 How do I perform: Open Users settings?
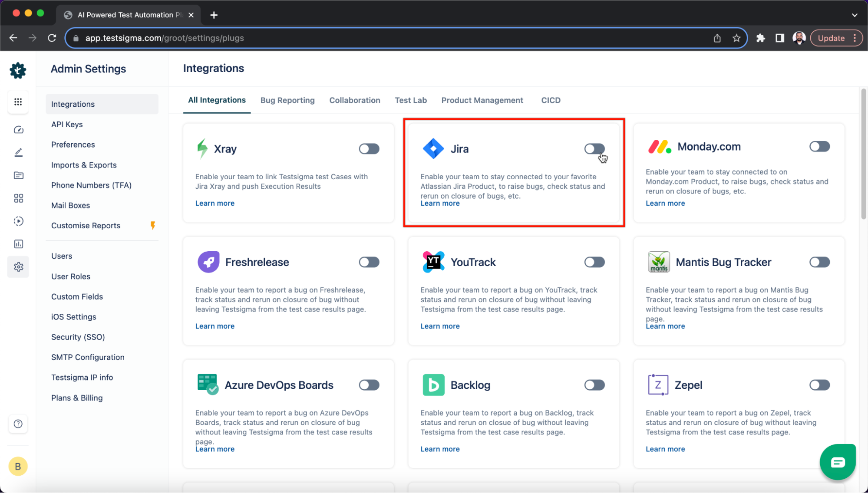tap(62, 256)
